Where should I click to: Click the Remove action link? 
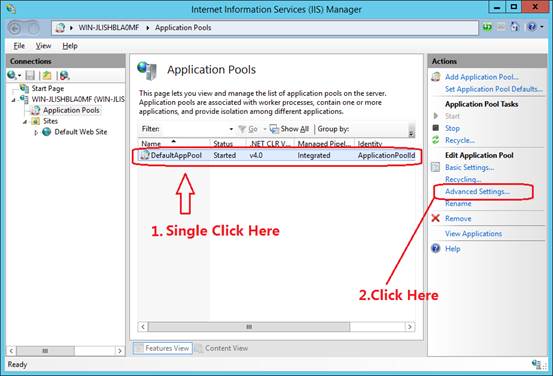458,218
